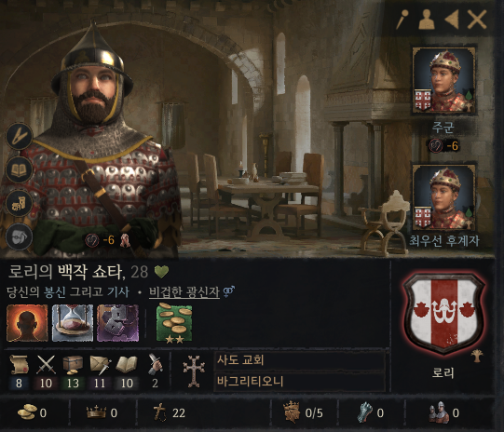Go back with the left arrow icon
Image resolution: width=504 pixels, height=432 pixels.
tap(452, 20)
